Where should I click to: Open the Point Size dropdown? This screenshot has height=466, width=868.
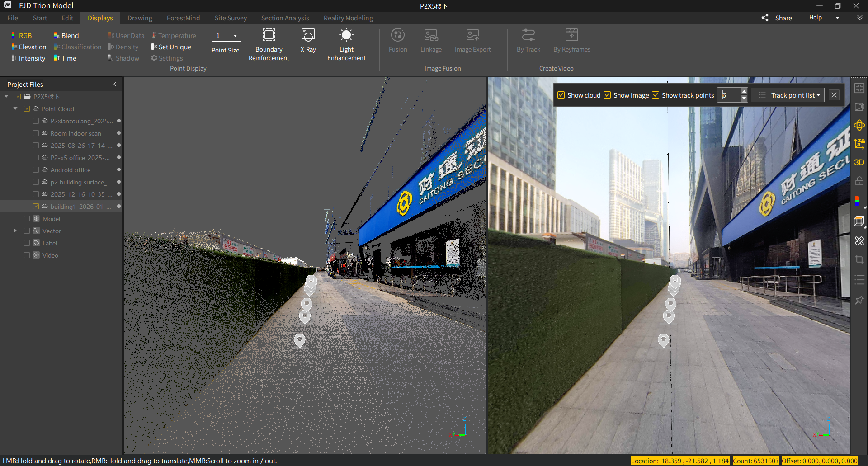click(235, 36)
